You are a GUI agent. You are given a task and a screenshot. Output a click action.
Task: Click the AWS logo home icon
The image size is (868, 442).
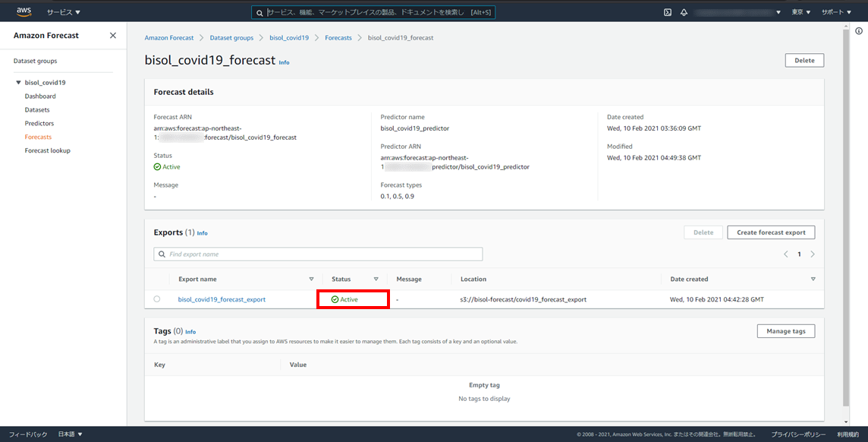pos(24,11)
